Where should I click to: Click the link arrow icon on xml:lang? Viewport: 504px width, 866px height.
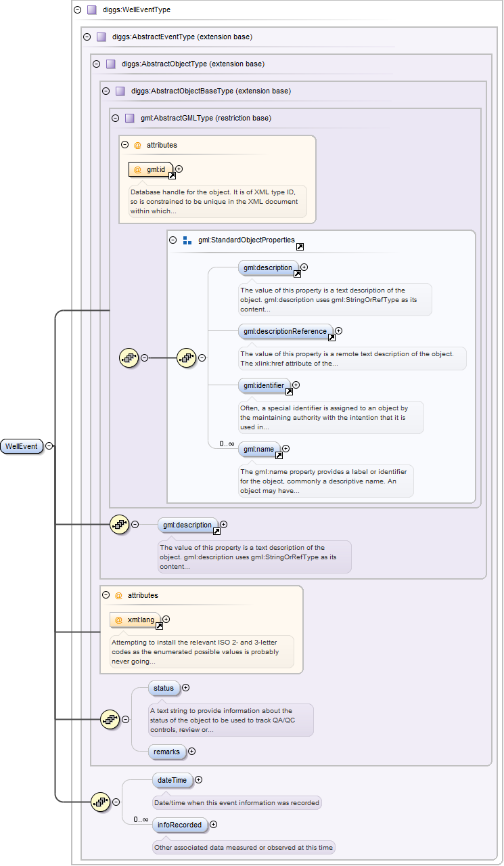pos(159,626)
